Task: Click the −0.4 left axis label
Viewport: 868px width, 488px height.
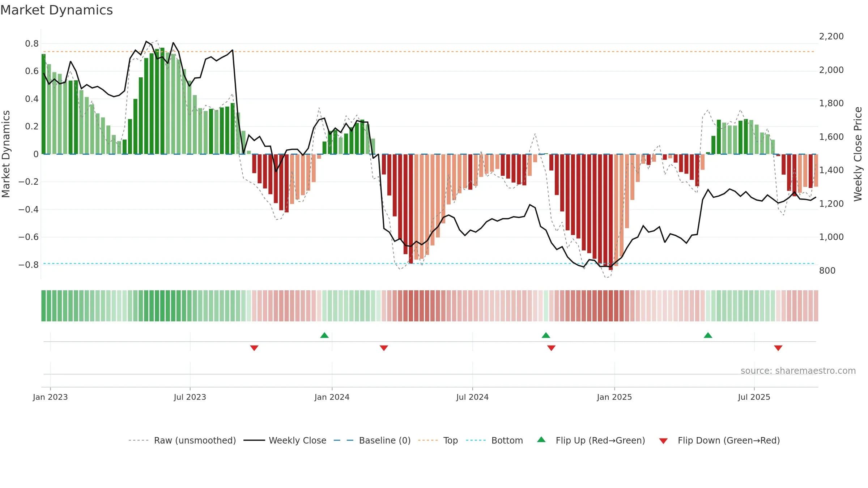Action: [29, 210]
